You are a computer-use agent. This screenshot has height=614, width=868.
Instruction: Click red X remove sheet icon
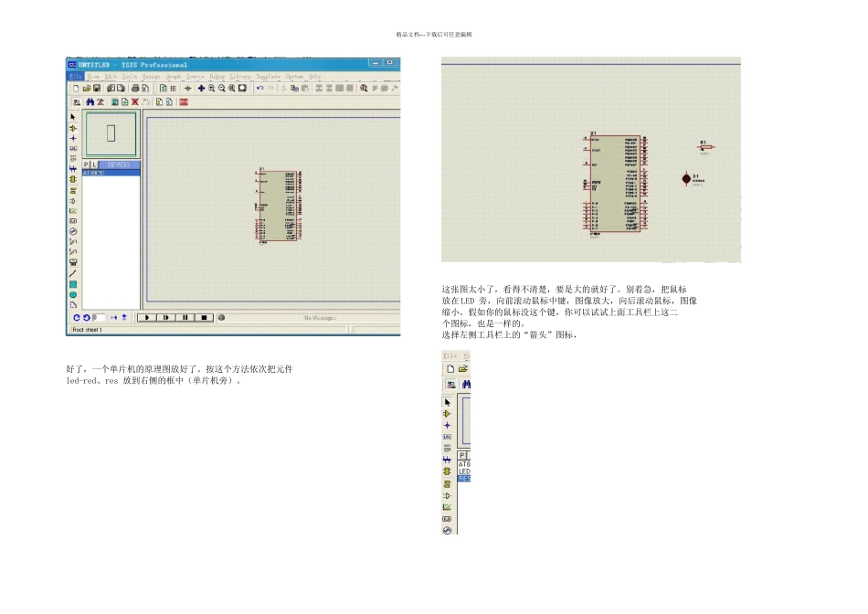pyautogui.click(x=134, y=101)
